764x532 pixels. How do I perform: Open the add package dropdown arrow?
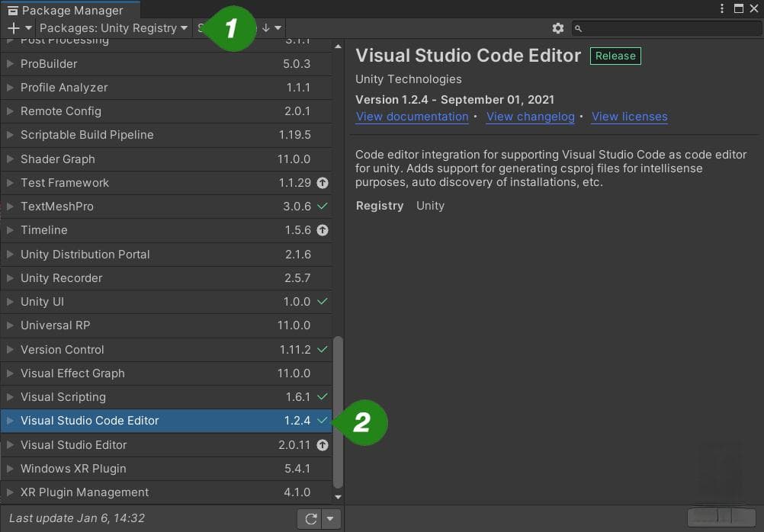point(28,28)
